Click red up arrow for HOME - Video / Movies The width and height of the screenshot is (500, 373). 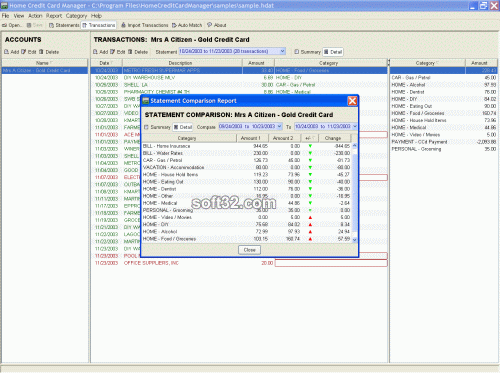coord(310,218)
